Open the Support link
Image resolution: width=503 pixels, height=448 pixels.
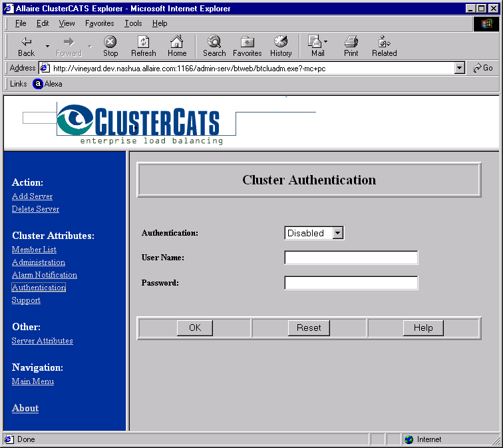[x=26, y=300]
